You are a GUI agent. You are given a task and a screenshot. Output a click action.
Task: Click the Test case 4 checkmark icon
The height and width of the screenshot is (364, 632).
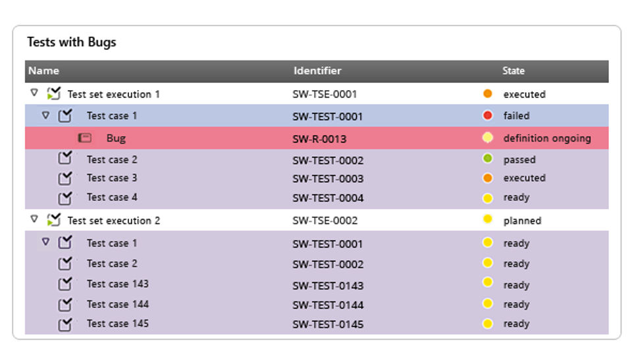pos(65,197)
